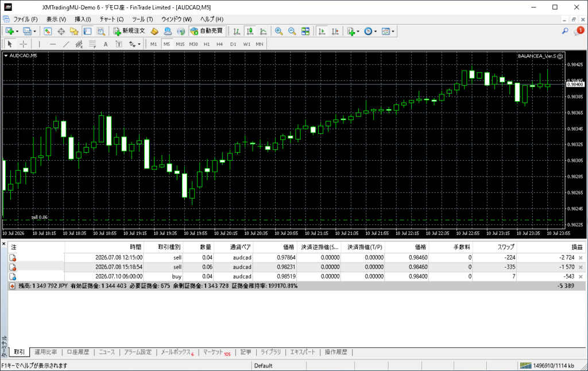The width and height of the screenshot is (588, 371).
Task: Open the 新規注文 new order button
Action: click(x=129, y=31)
